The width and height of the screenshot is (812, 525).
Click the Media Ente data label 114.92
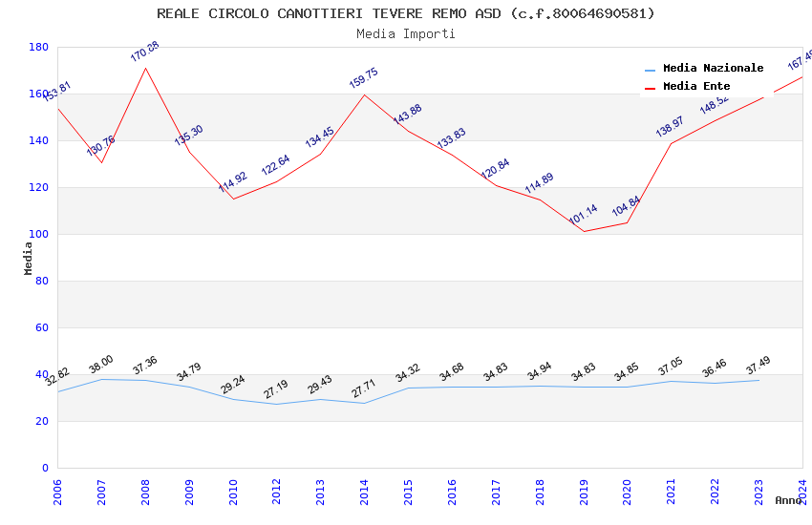tap(232, 182)
